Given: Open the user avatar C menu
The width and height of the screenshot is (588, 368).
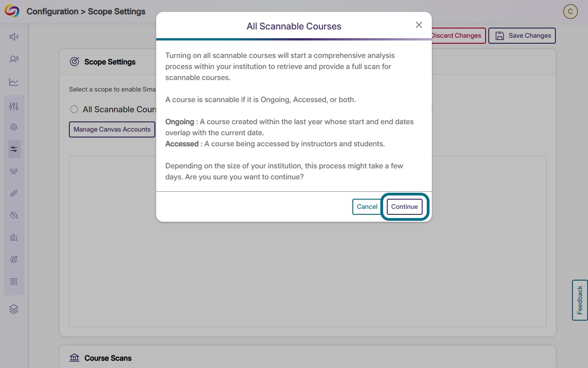Looking at the screenshot, I should click(571, 11).
